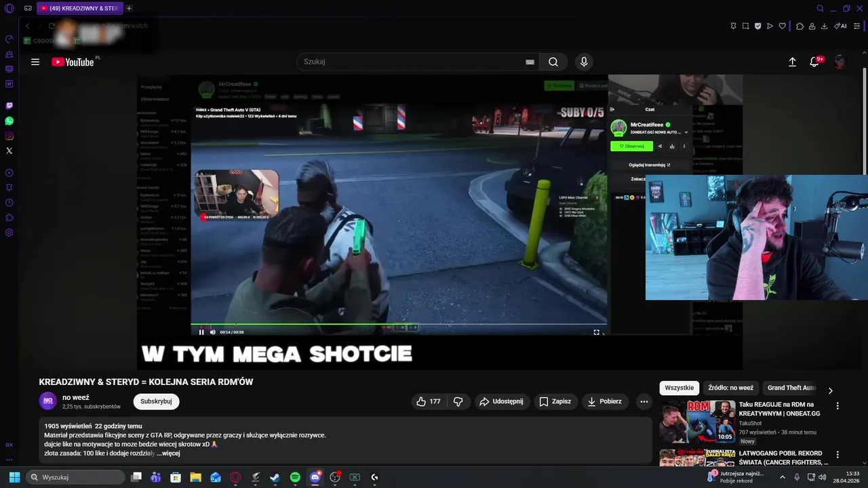Like the video with 177 likes
The image size is (868, 488).
pyautogui.click(x=428, y=401)
